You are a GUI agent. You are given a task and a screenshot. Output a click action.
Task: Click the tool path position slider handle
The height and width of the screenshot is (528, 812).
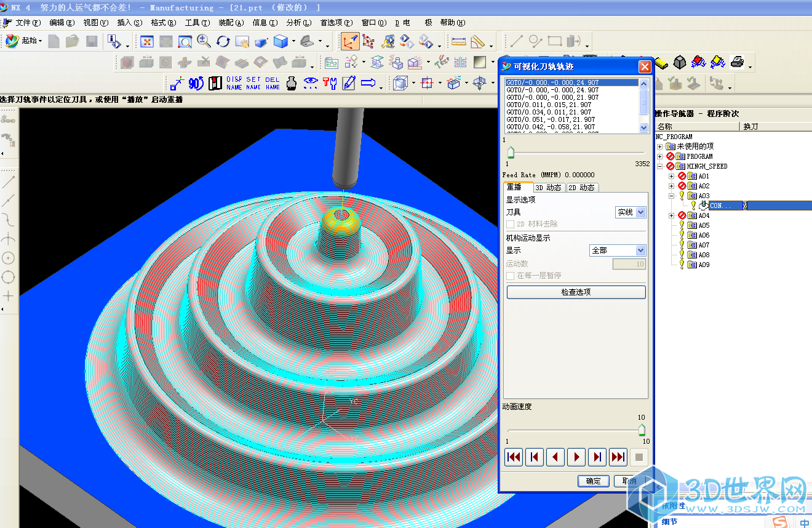click(x=510, y=153)
